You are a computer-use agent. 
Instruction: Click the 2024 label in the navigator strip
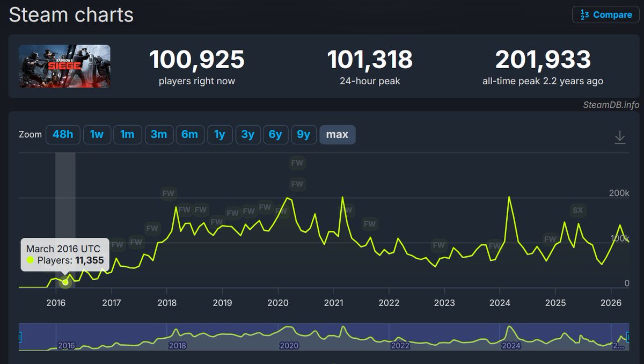pyautogui.click(x=511, y=346)
